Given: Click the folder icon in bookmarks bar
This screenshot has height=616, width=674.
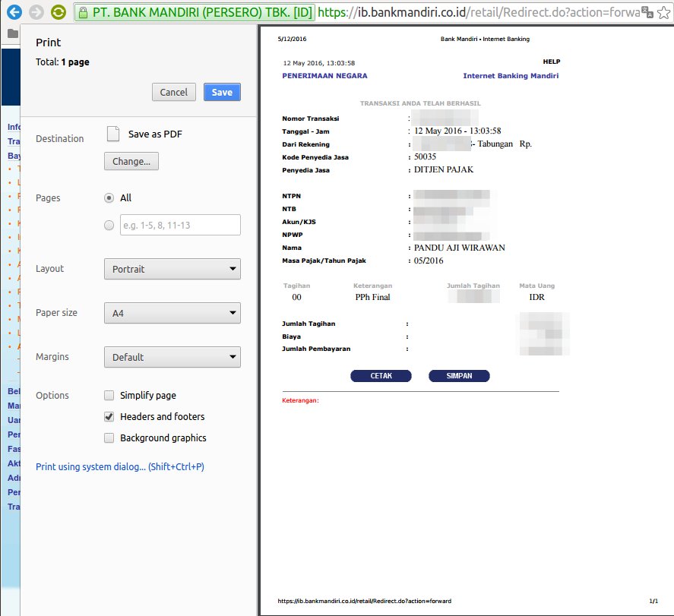Looking at the screenshot, I should pos(13,33).
